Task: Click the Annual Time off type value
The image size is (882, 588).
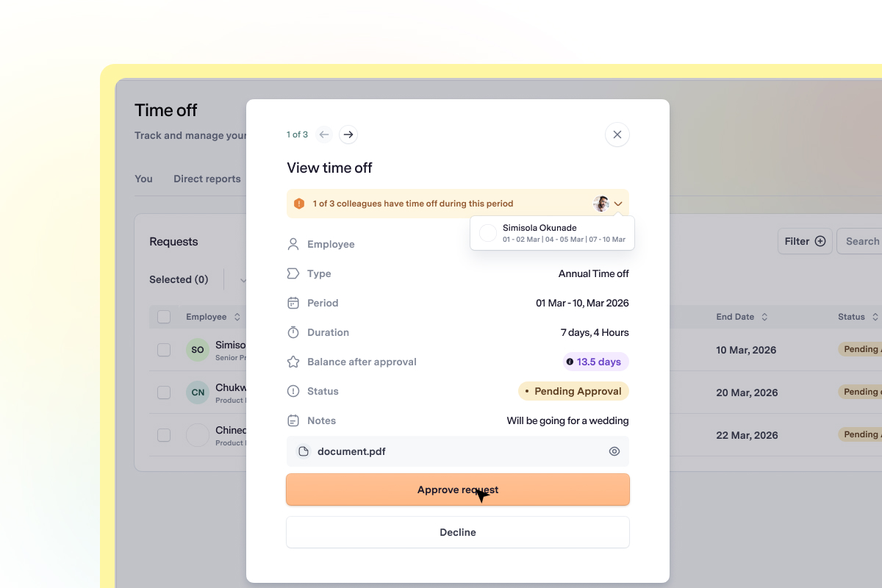Action: point(594,273)
